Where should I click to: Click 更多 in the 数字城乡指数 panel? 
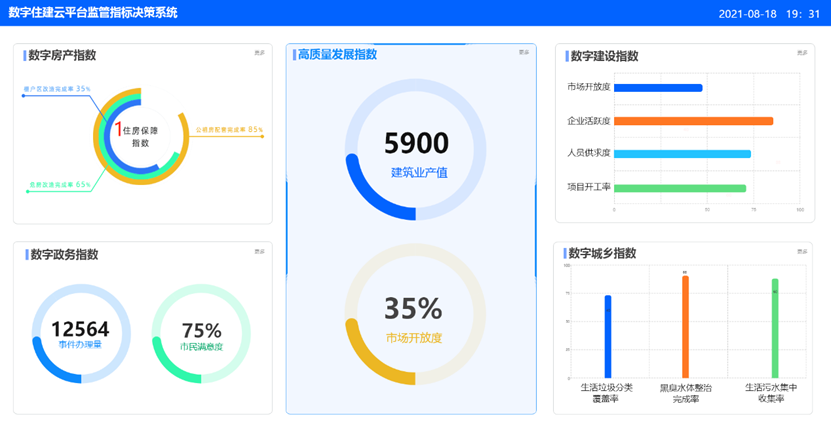(802, 251)
